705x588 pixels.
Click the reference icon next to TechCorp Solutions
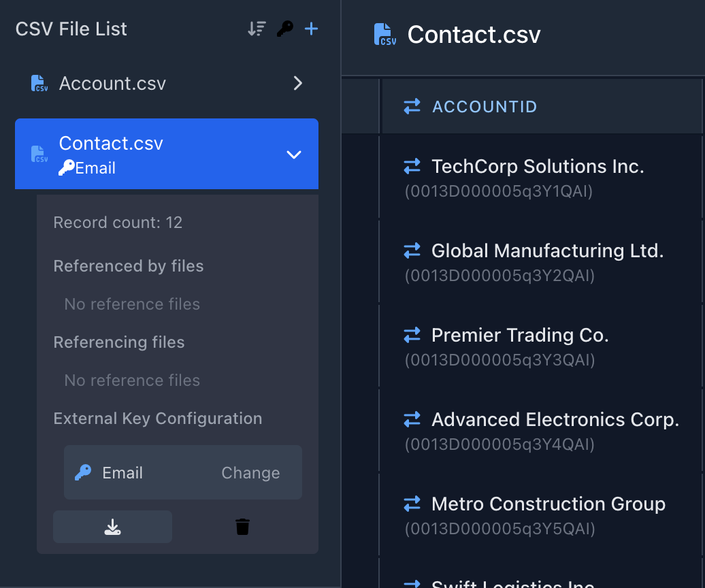412,167
